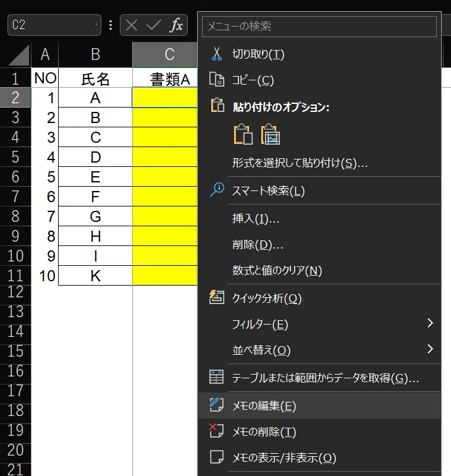Click cell containing 氏名
The image size is (451, 476).
coord(95,78)
